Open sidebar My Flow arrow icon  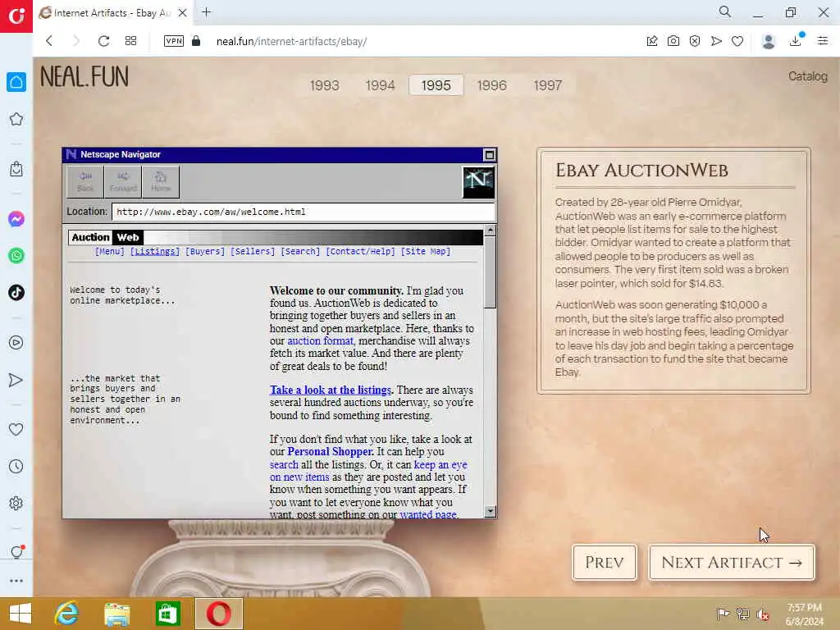(16, 380)
